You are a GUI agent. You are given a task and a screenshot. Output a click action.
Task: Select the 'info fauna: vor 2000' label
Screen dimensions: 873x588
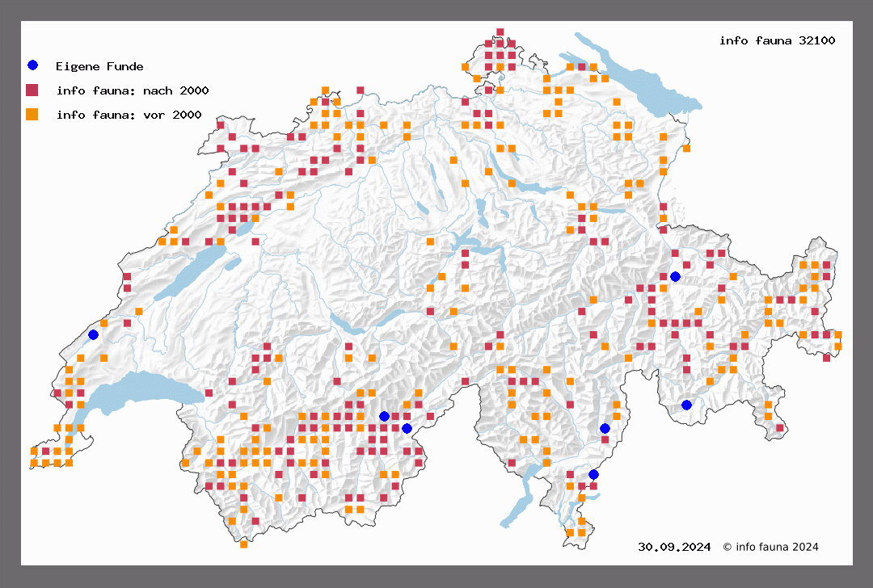(x=129, y=115)
